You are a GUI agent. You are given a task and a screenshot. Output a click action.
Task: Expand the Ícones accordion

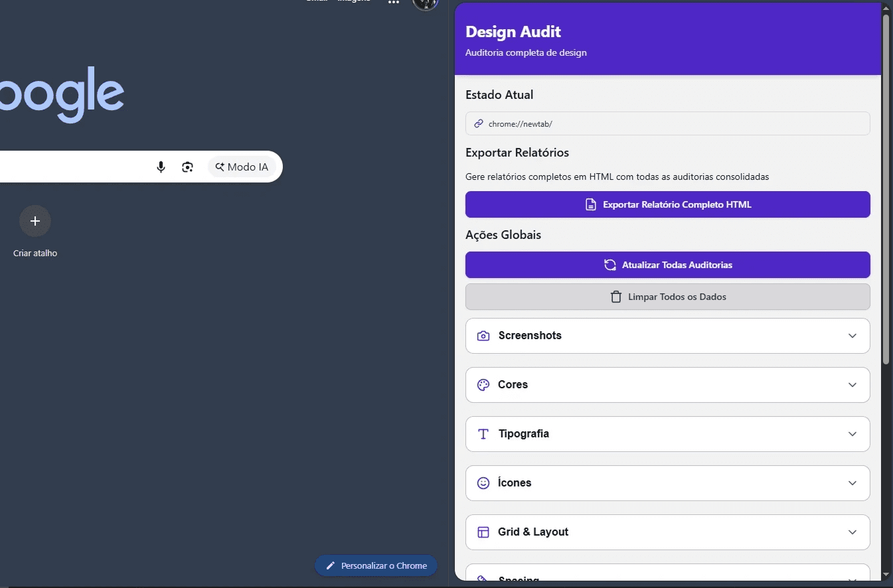tap(852, 483)
